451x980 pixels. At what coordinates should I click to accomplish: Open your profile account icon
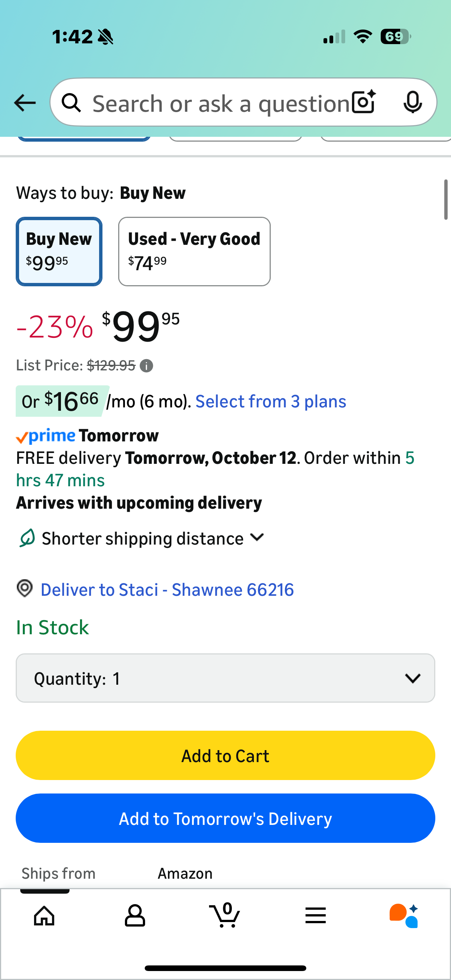135,916
